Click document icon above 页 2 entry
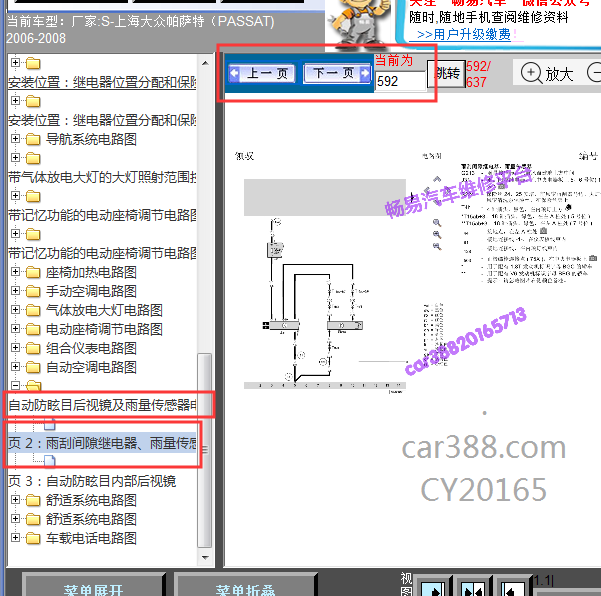This screenshot has width=601, height=596. pos(50,424)
